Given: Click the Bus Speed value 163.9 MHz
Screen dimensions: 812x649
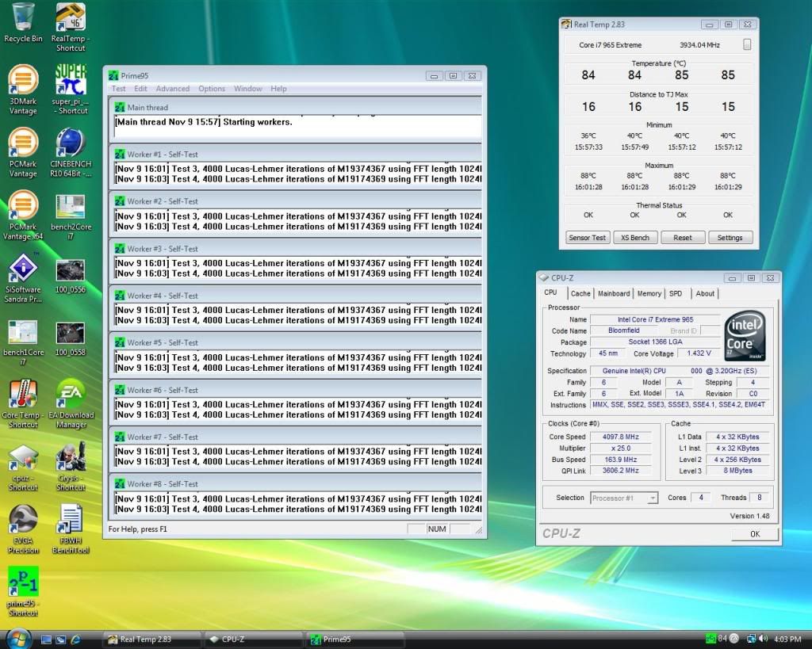Looking at the screenshot, I should click(x=620, y=460).
